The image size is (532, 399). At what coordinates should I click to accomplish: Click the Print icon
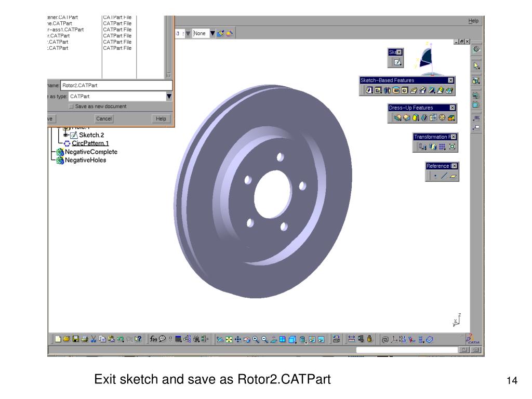(x=85, y=339)
